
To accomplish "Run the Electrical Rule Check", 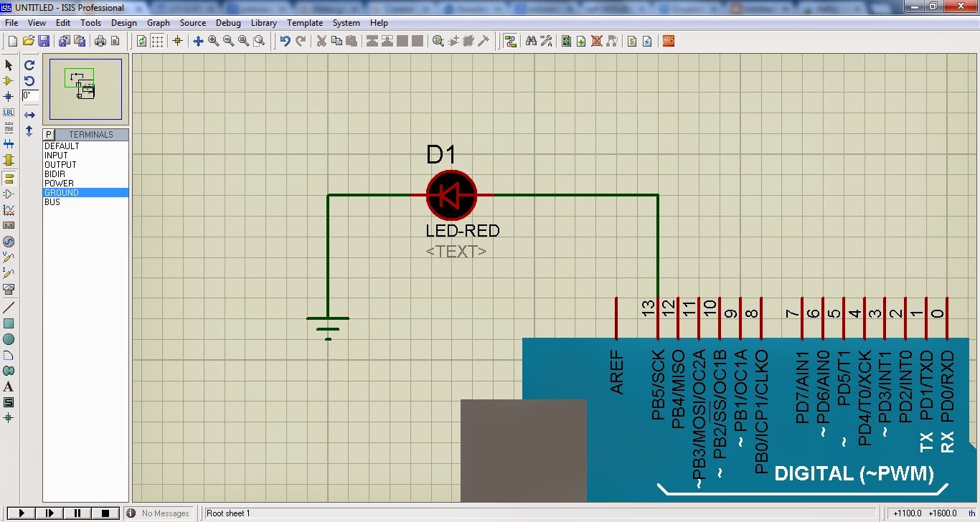I will (x=647, y=41).
